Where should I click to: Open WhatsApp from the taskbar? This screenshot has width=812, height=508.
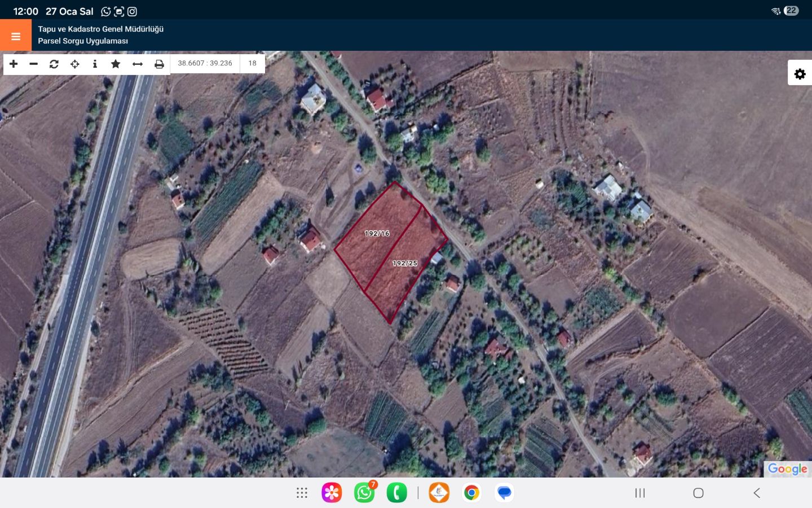[x=364, y=493]
